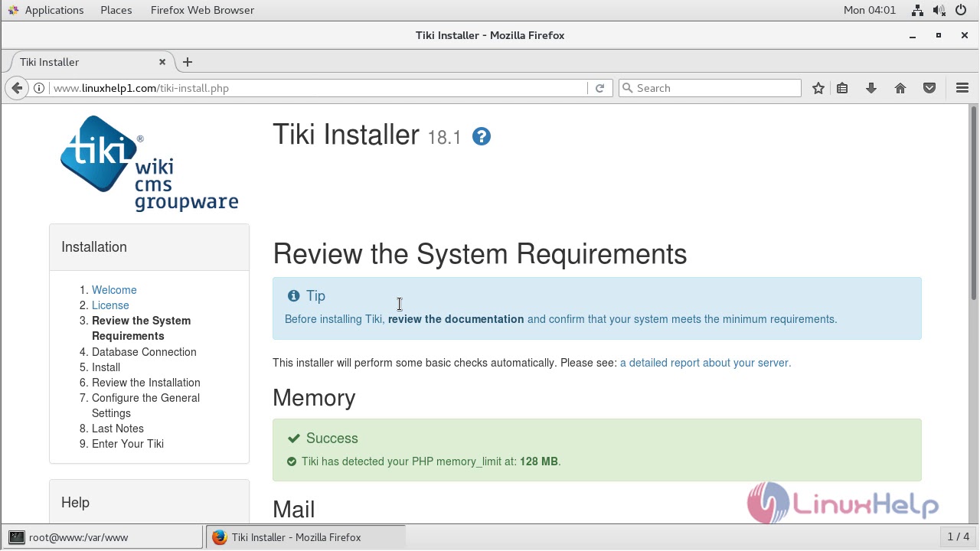
Task: Open the Mon 04:01 clock menu
Action: 869,10
